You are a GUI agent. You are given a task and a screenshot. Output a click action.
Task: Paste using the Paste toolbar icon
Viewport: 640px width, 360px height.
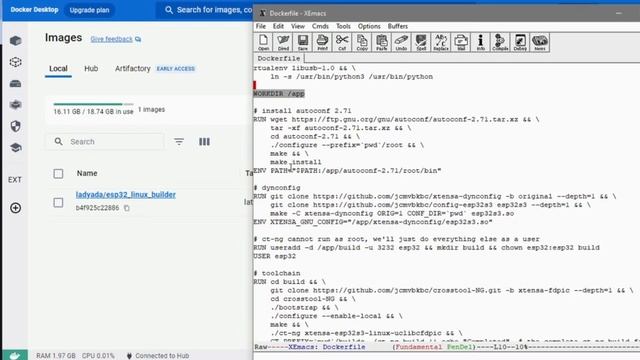pos(381,42)
